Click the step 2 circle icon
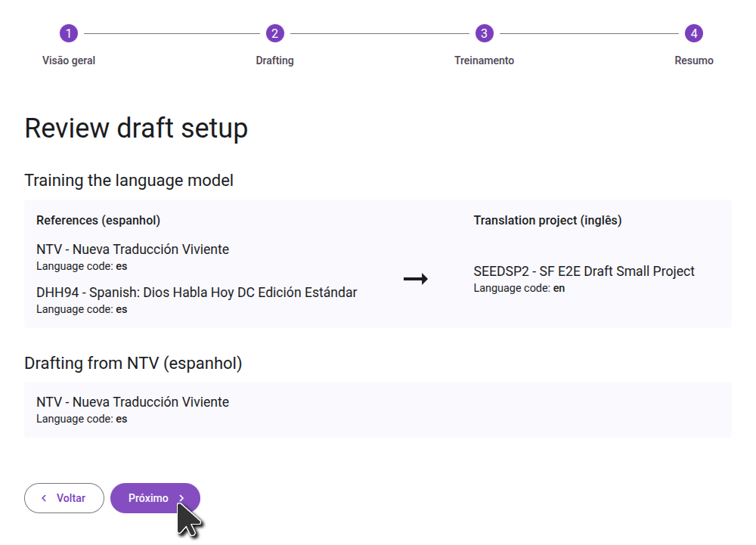The image size is (756, 545). pos(274,33)
